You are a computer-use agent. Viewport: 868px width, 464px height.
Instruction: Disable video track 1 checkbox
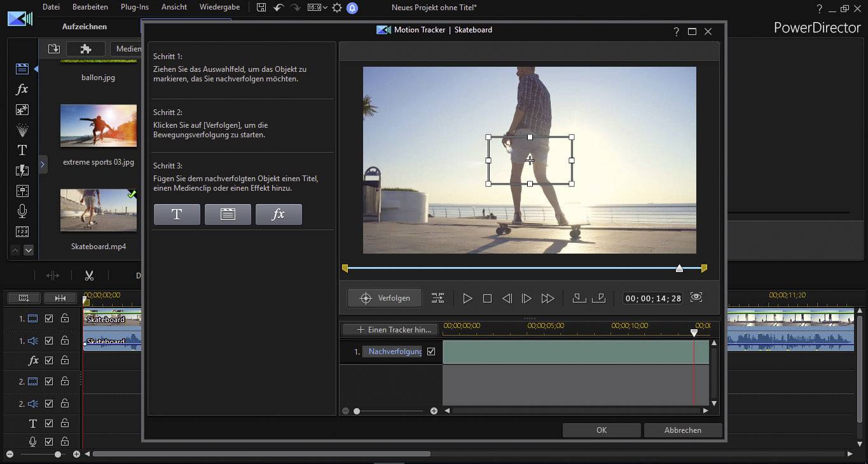click(49, 318)
